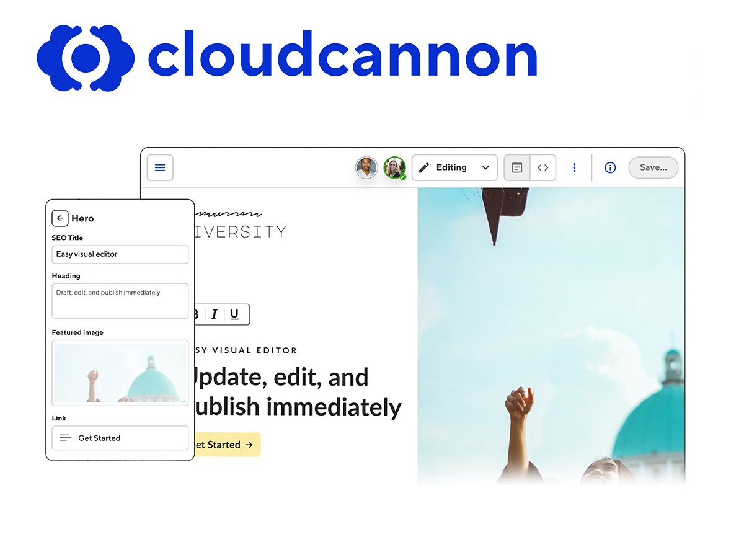
Task: Switch to the source code view icon
Action: tap(543, 167)
